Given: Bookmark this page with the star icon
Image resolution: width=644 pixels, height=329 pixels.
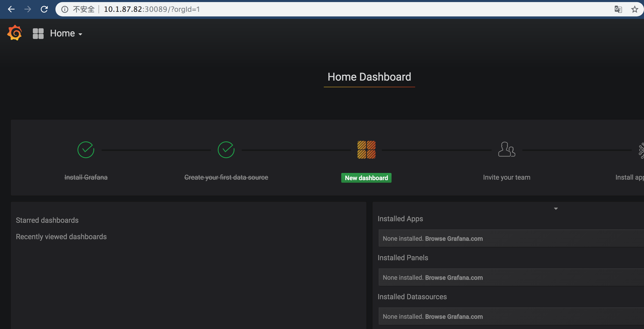Looking at the screenshot, I should 635,9.
